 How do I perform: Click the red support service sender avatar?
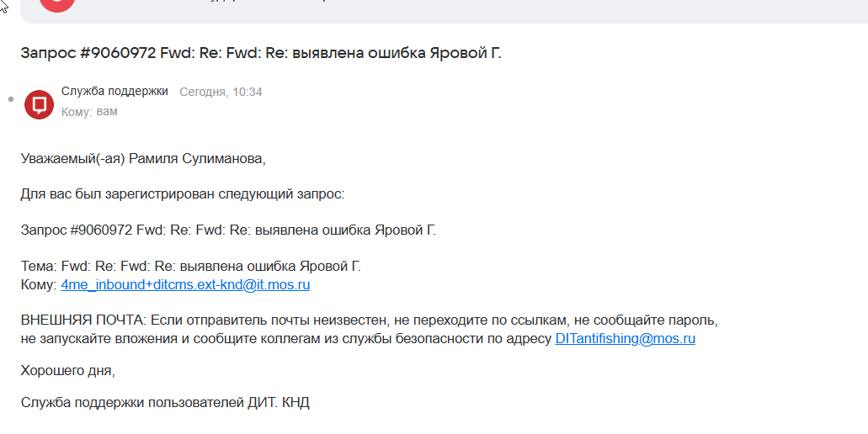(x=39, y=104)
